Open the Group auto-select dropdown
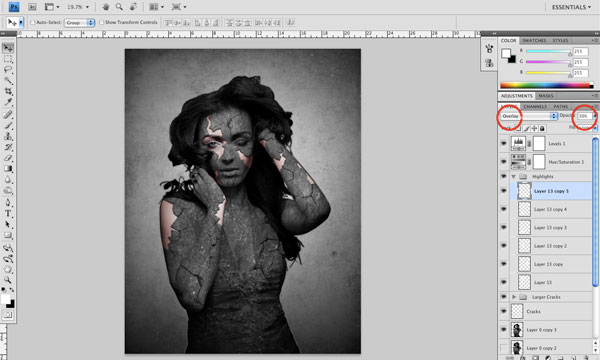The height and width of the screenshot is (360, 600). pos(79,23)
